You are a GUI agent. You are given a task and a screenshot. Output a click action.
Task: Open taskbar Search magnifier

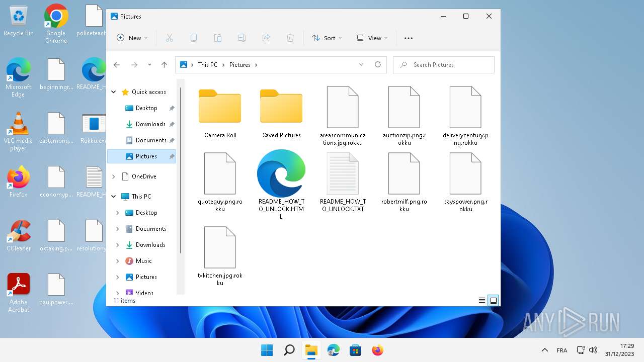[x=289, y=350]
